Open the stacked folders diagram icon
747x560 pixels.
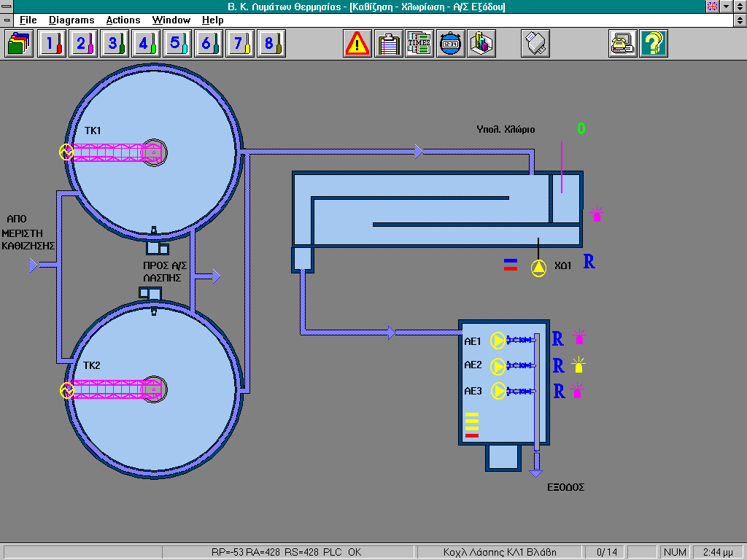[x=19, y=44]
